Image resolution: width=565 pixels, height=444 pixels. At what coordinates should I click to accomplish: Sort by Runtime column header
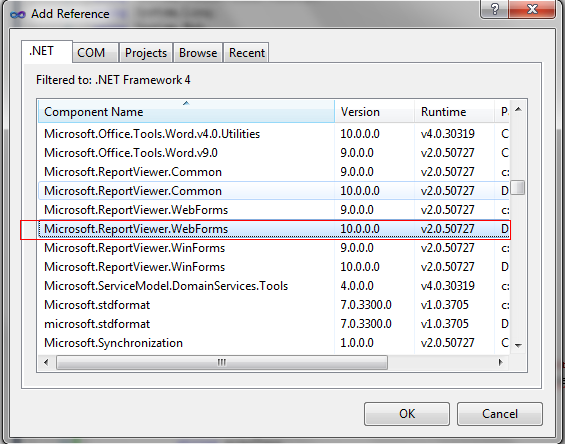point(454,112)
